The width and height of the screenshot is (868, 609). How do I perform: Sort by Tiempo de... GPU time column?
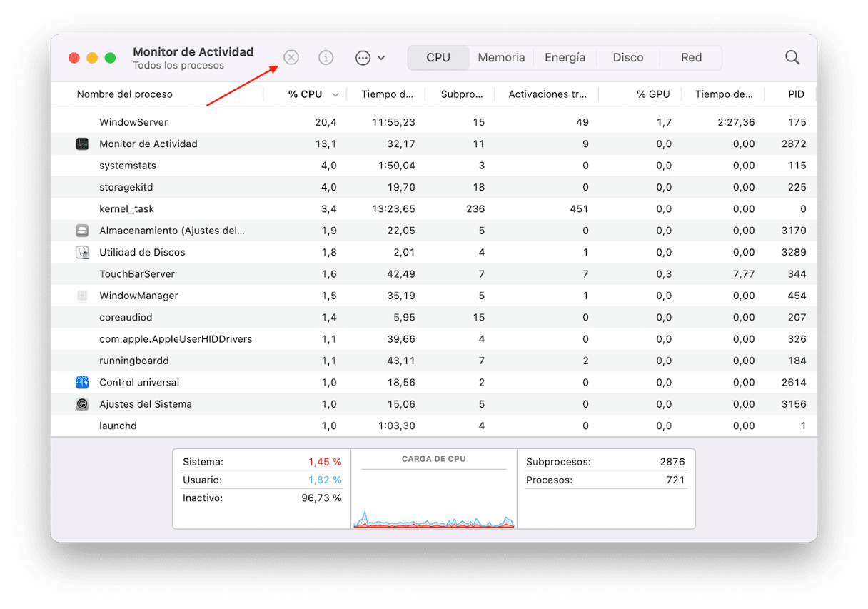coord(724,94)
